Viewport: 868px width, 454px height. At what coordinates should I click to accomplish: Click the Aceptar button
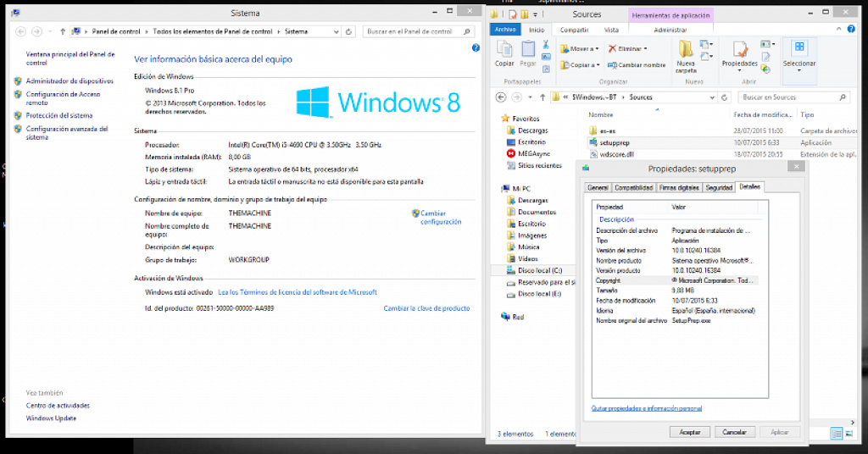point(690,432)
